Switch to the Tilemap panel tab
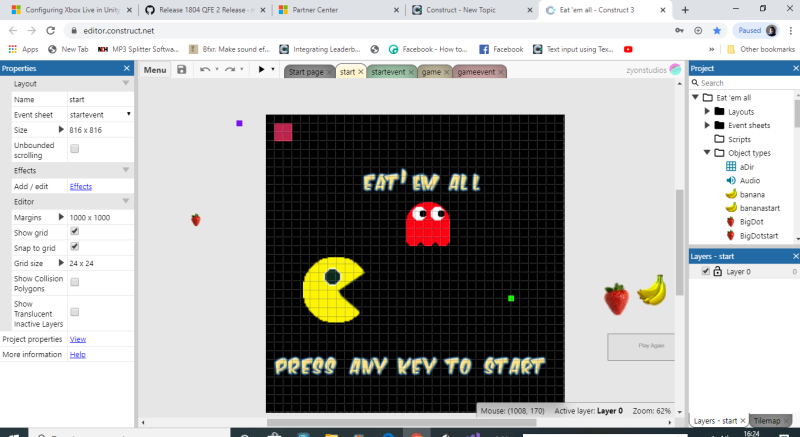Viewport: 800px width, 437px height. click(767, 421)
